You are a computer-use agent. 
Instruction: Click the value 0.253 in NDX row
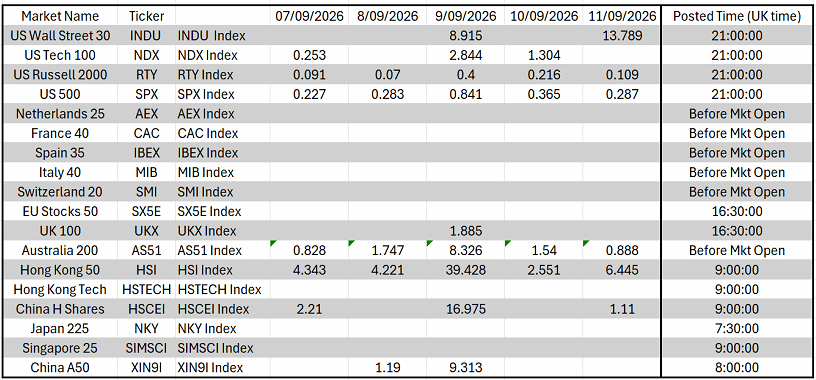[310, 55]
